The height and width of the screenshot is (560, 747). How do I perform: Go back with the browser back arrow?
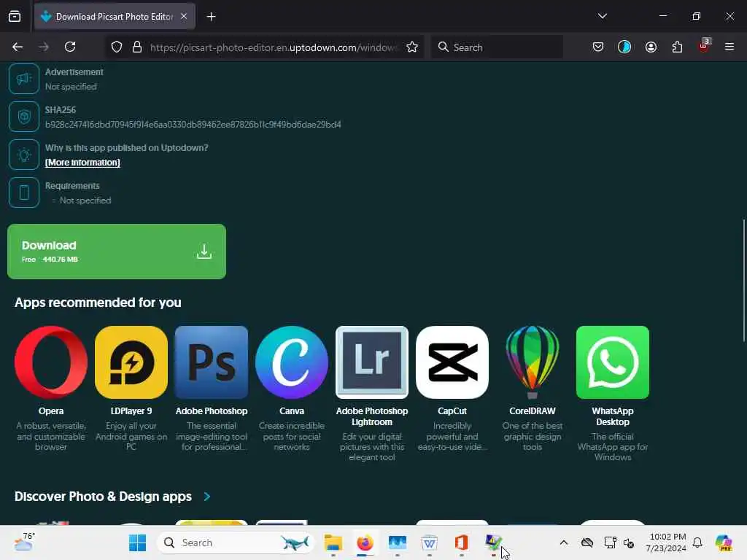point(18,47)
